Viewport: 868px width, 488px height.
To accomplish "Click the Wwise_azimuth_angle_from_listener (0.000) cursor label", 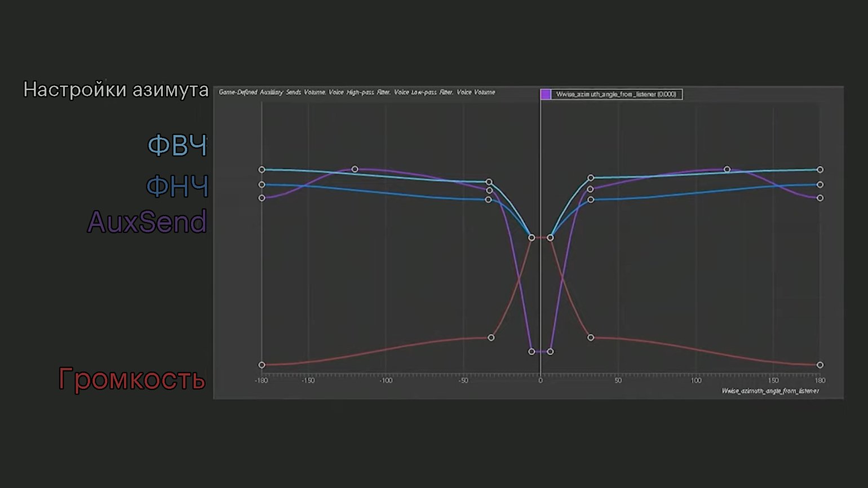I will point(616,94).
